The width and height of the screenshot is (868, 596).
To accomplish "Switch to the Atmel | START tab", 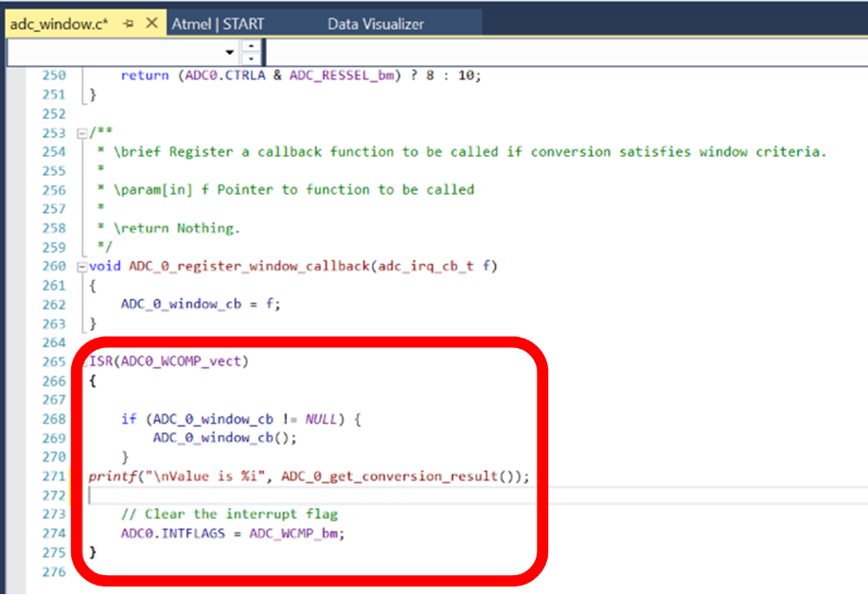I will point(220,21).
